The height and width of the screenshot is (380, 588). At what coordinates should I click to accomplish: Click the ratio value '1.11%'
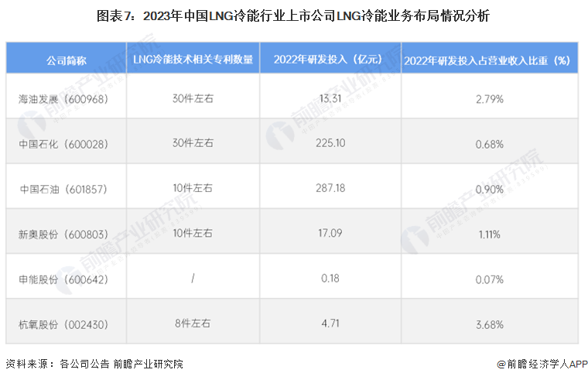tap(490, 235)
